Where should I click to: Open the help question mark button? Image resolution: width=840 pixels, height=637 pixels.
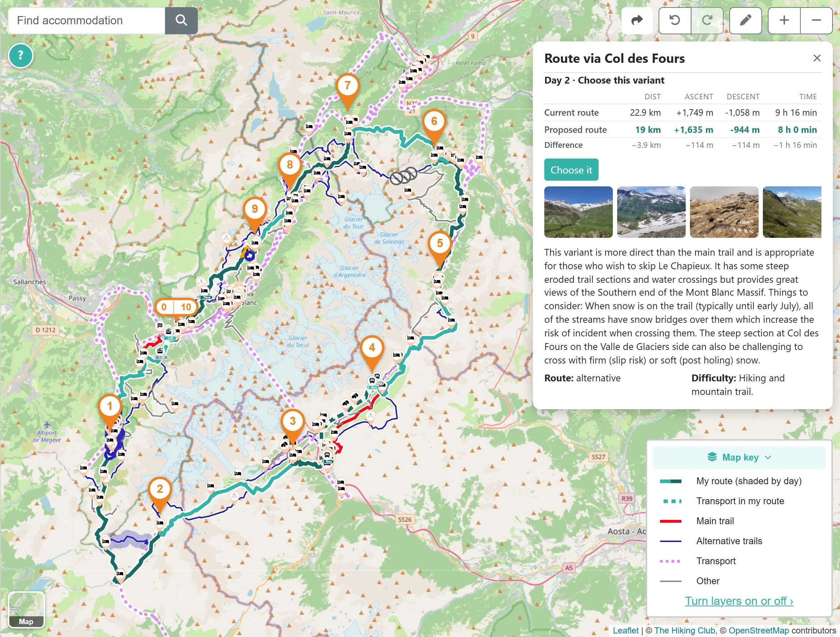click(20, 55)
